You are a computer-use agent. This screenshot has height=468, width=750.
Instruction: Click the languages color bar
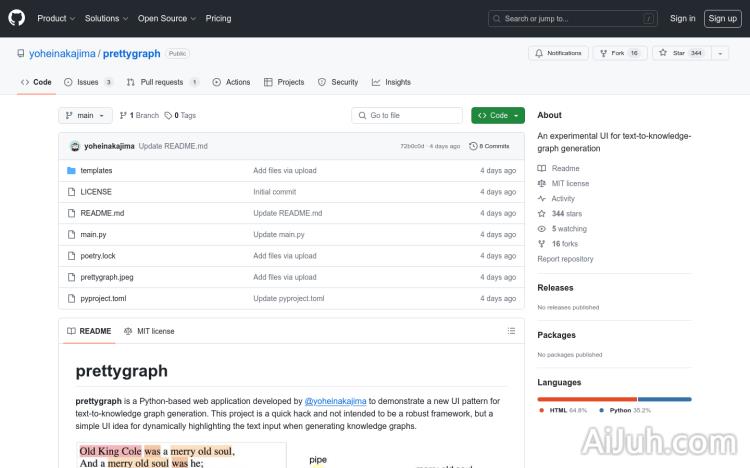pos(614,398)
